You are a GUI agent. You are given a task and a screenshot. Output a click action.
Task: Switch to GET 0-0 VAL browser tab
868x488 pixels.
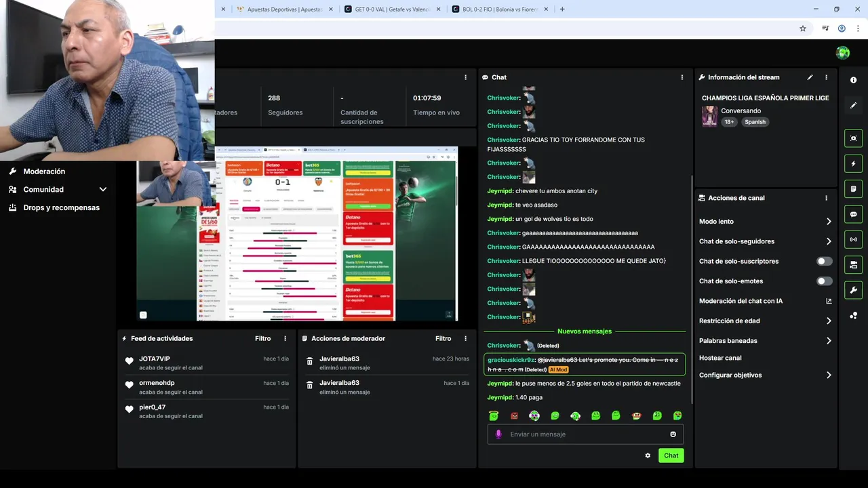pyautogui.click(x=392, y=9)
